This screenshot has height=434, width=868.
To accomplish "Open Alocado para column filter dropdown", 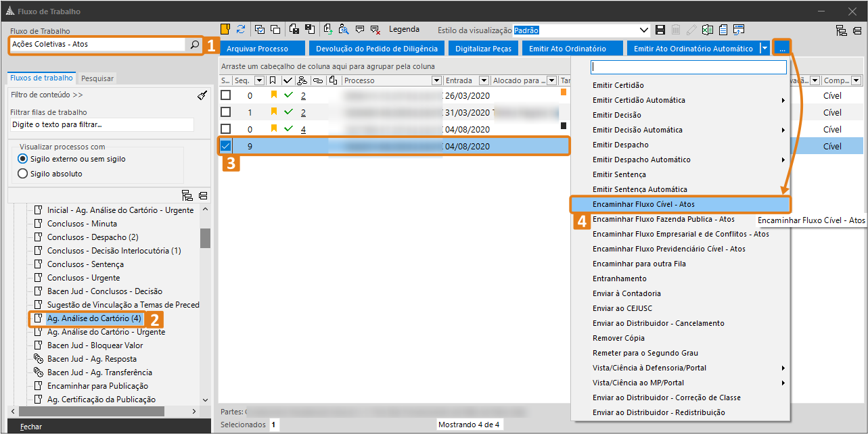I will 551,80.
